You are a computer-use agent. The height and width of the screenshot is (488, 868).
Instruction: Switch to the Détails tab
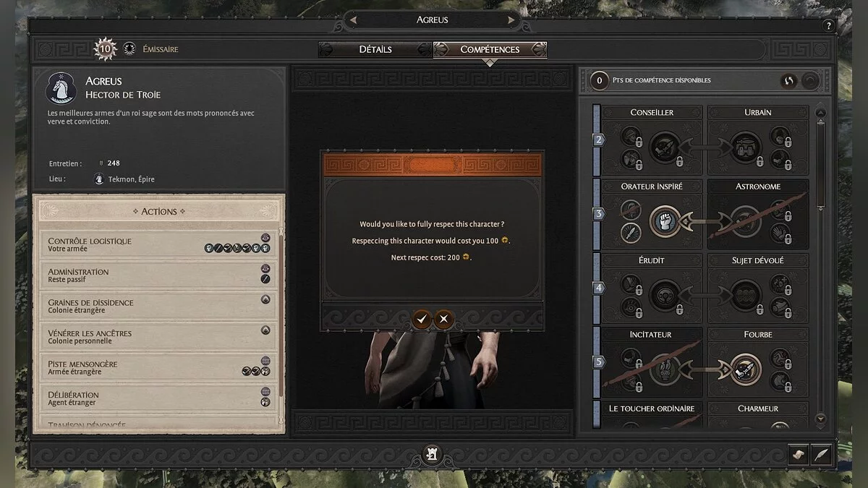(x=375, y=49)
